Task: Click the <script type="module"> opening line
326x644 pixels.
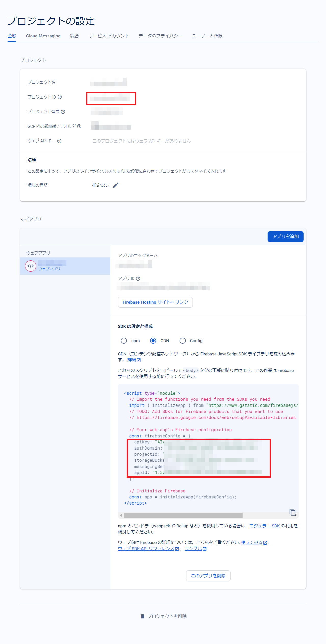Action: point(152,393)
